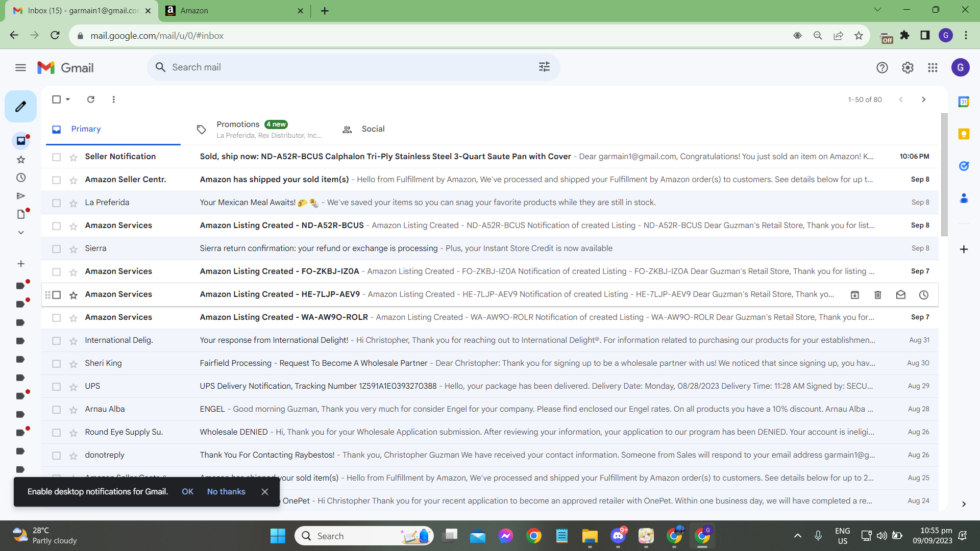Go to next page of emails

tap(923, 99)
